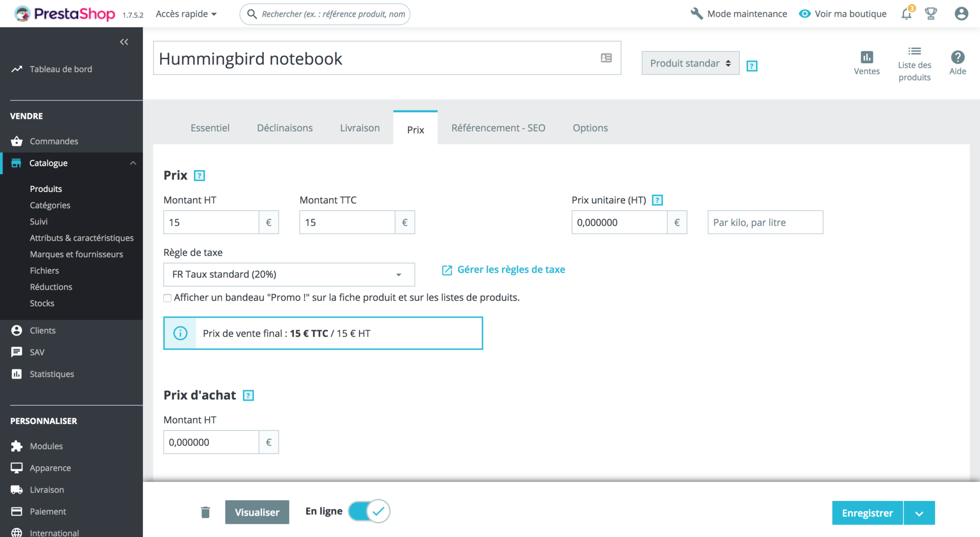Click the help icon beside the Prix heading
The height and width of the screenshot is (537, 980).
click(200, 176)
